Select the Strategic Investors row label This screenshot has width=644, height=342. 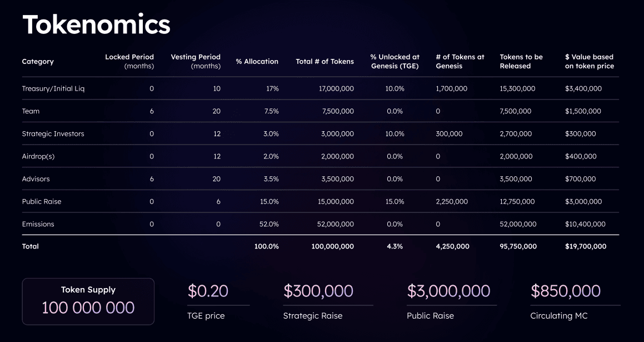tap(53, 134)
